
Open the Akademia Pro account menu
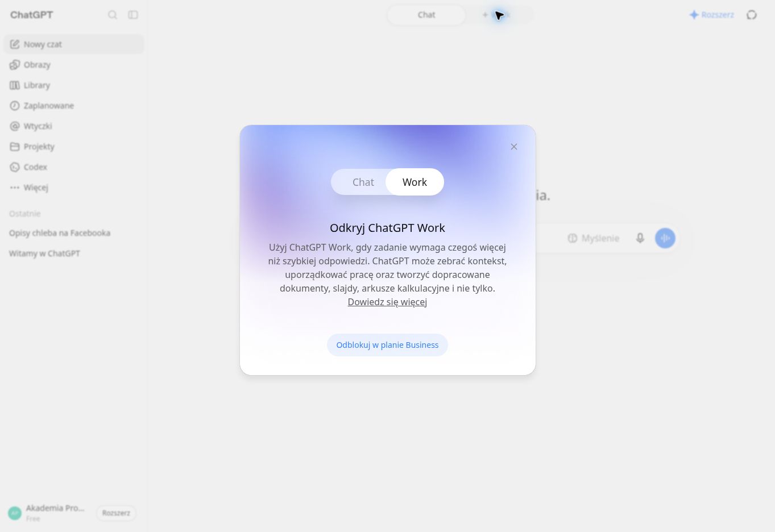[x=47, y=513]
